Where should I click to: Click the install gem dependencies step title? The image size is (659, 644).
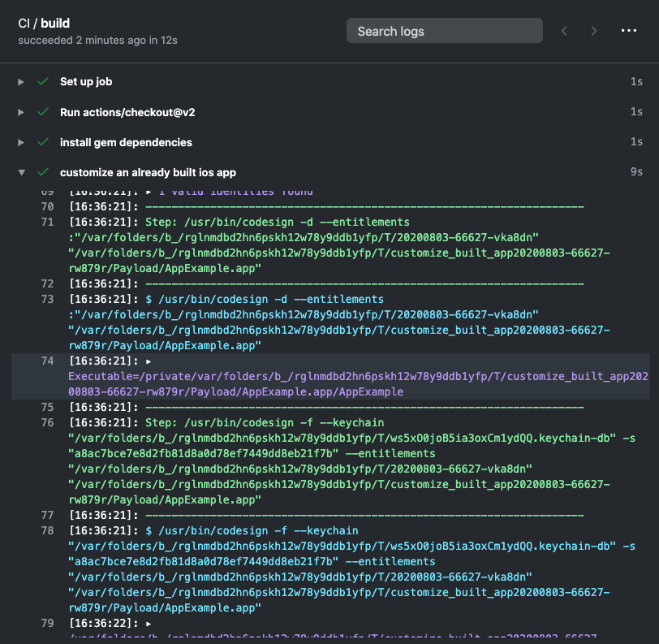(x=126, y=142)
